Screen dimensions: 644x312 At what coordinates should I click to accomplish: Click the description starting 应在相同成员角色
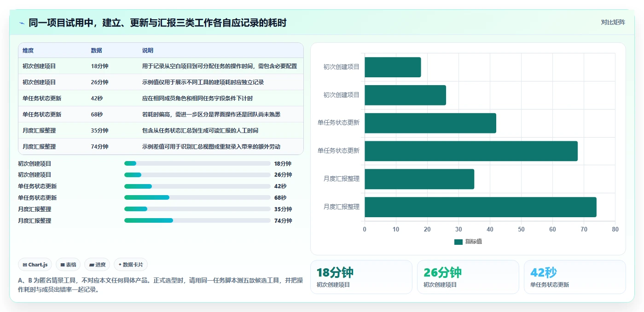click(197, 98)
